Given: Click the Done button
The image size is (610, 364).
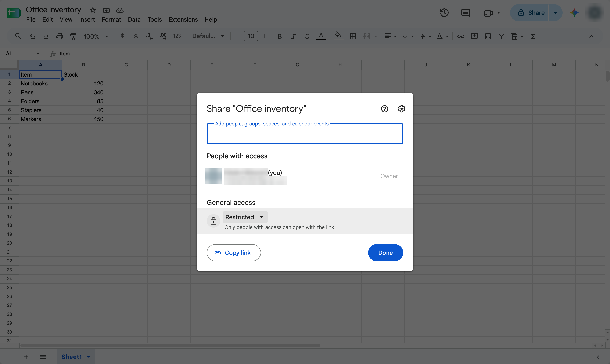Looking at the screenshot, I should click(x=385, y=253).
